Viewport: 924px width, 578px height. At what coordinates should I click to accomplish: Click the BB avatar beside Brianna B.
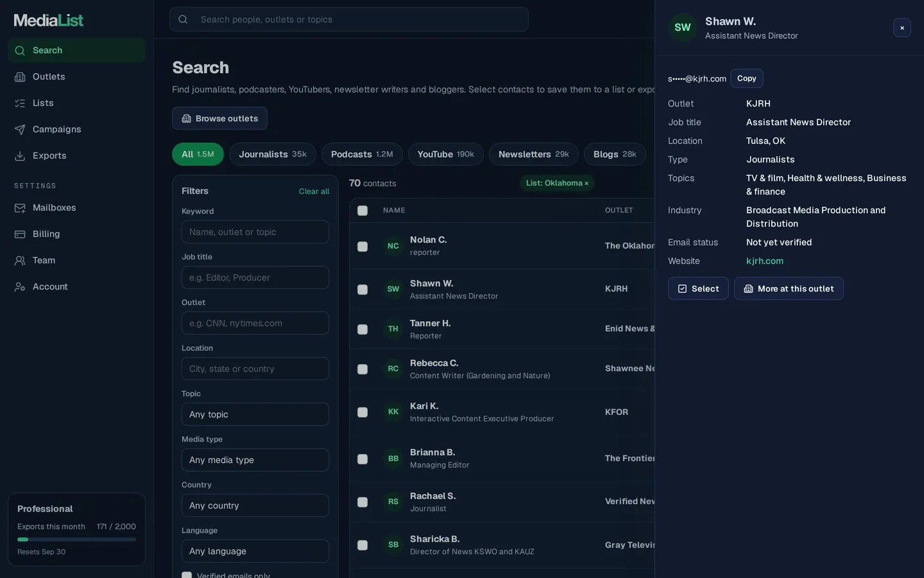[x=393, y=459]
